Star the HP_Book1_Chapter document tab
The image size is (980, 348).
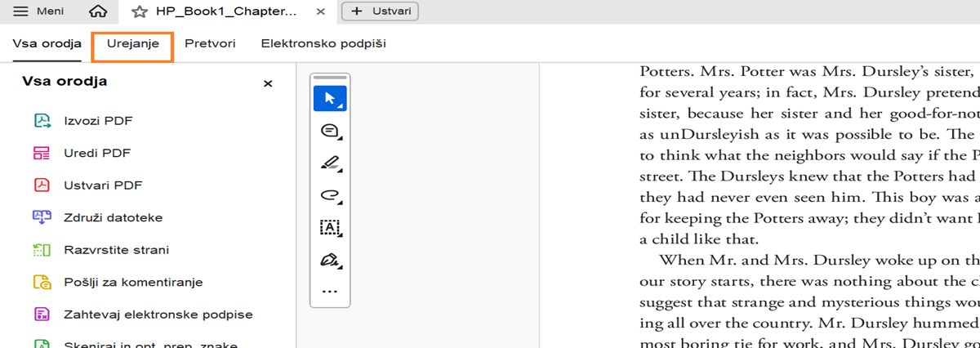[140, 11]
